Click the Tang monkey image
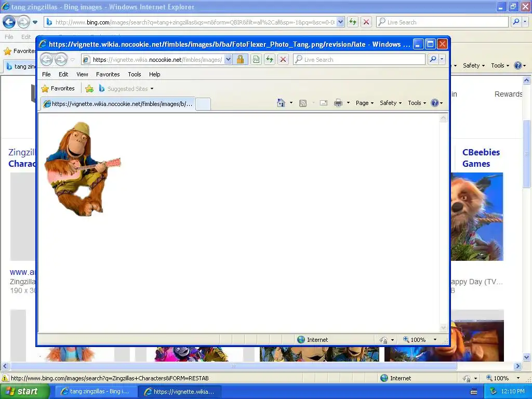Viewport: 532px width, 399px height. 83,169
